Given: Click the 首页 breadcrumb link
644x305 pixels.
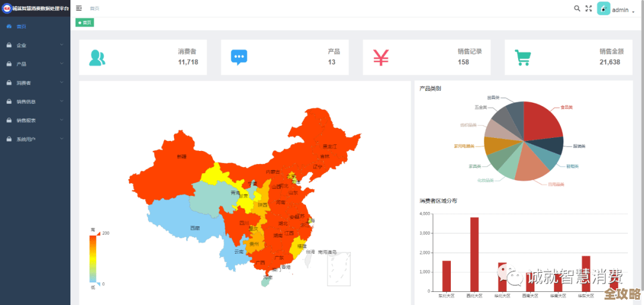Looking at the screenshot, I should [x=94, y=8].
